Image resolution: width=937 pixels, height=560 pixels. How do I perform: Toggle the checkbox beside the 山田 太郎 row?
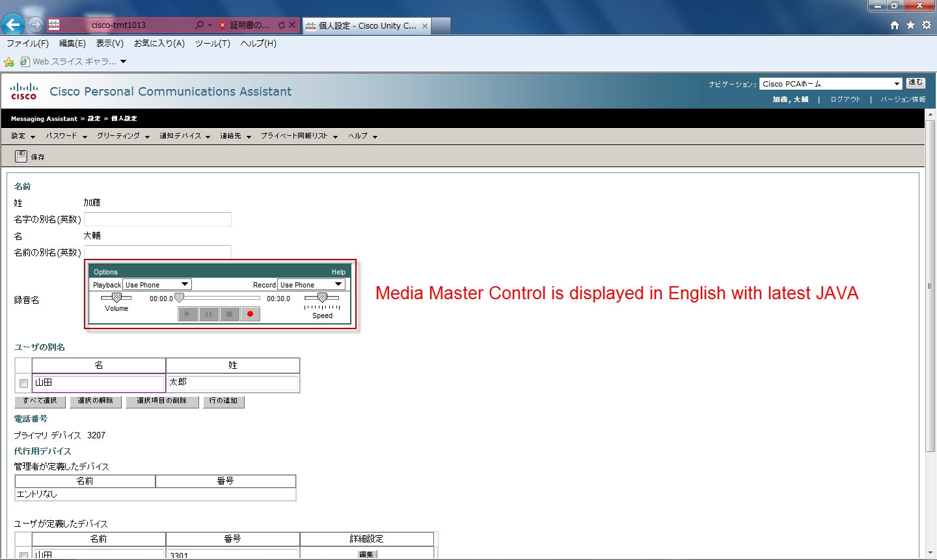23,383
